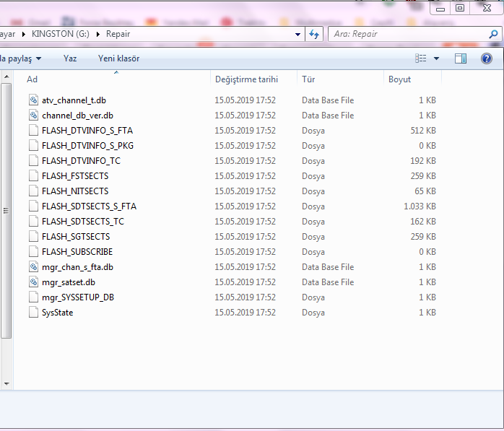Viewport: 504px width, 431px height.
Task: Select the file name FLASH_NITSECTS
Action: [x=75, y=191]
